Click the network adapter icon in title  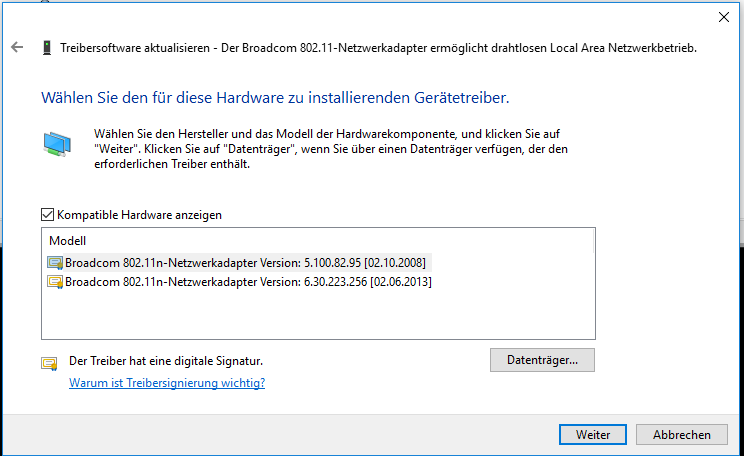click(x=47, y=47)
